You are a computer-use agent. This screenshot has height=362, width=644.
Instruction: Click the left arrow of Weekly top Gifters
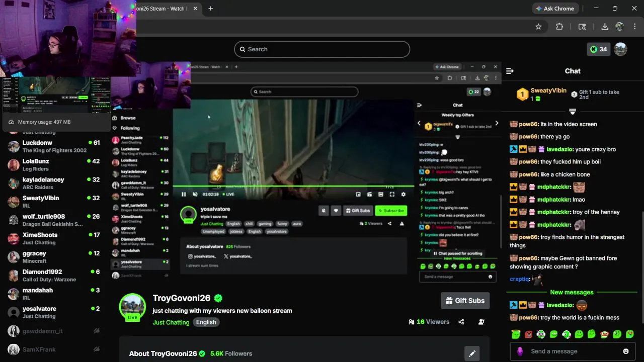419,123
